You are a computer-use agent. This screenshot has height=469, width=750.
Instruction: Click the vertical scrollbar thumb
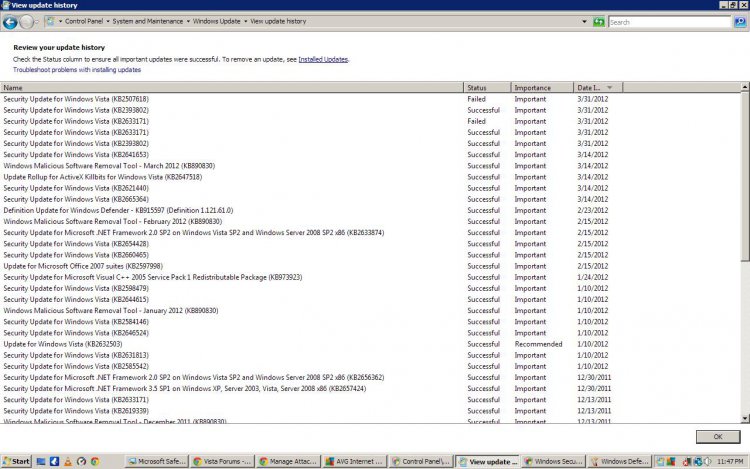tap(745, 176)
